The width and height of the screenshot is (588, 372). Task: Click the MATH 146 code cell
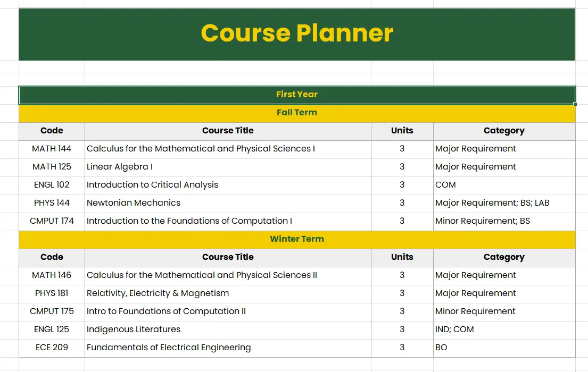click(52, 275)
